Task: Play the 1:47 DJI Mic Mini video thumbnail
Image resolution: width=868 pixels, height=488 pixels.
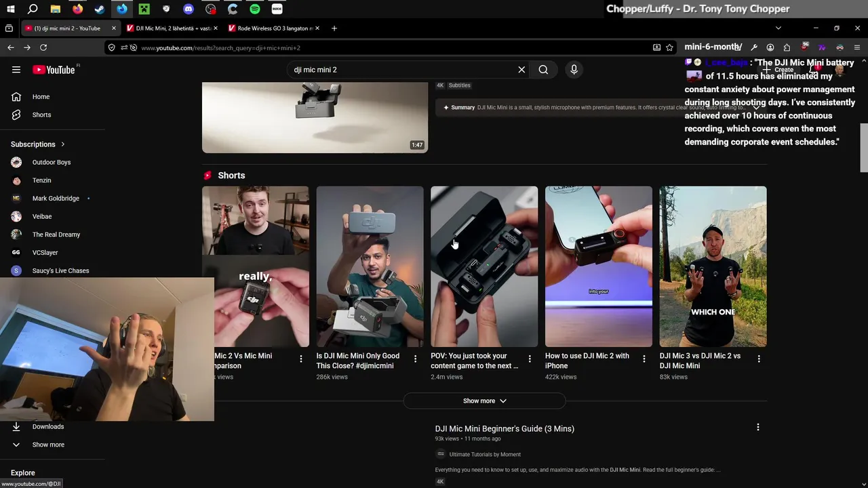Action: click(315, 117)
